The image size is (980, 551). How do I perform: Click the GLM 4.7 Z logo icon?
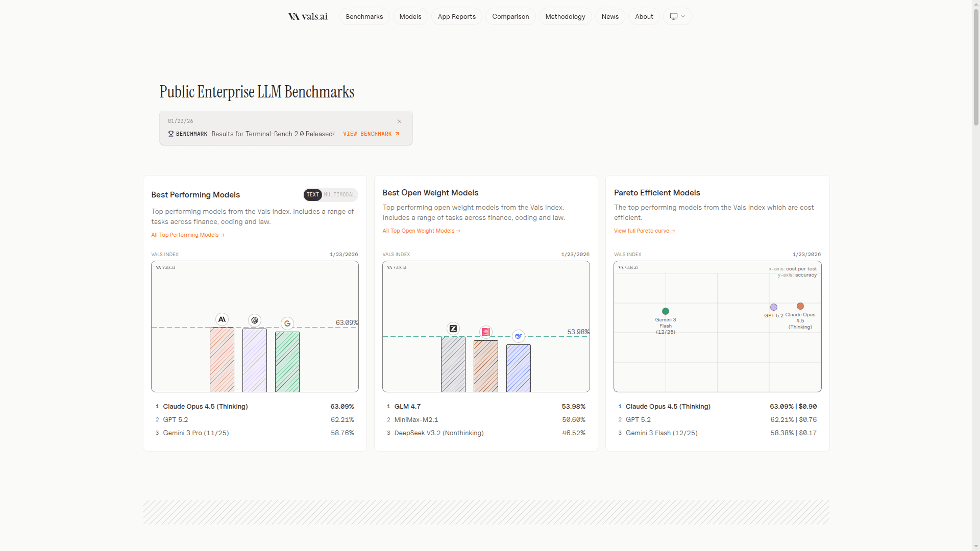[x=453, y=329]
